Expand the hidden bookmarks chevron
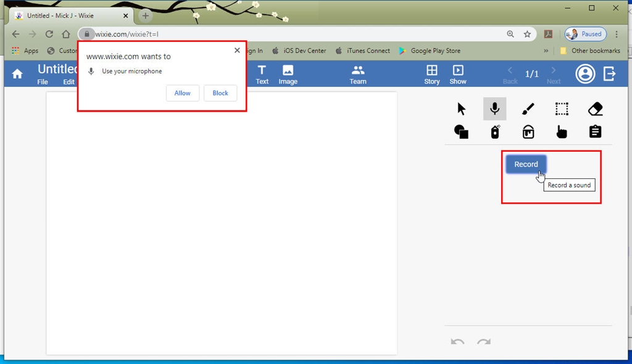The image size is (632, 364). 546,51
